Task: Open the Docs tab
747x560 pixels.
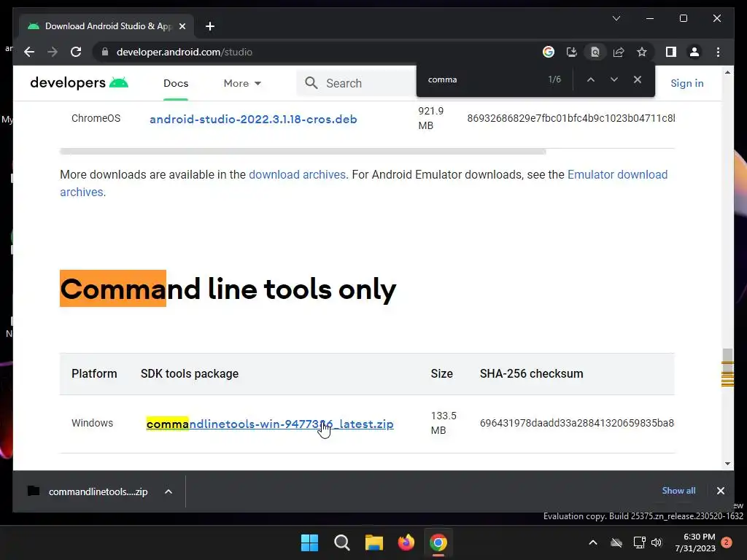Action: point(176,83)
